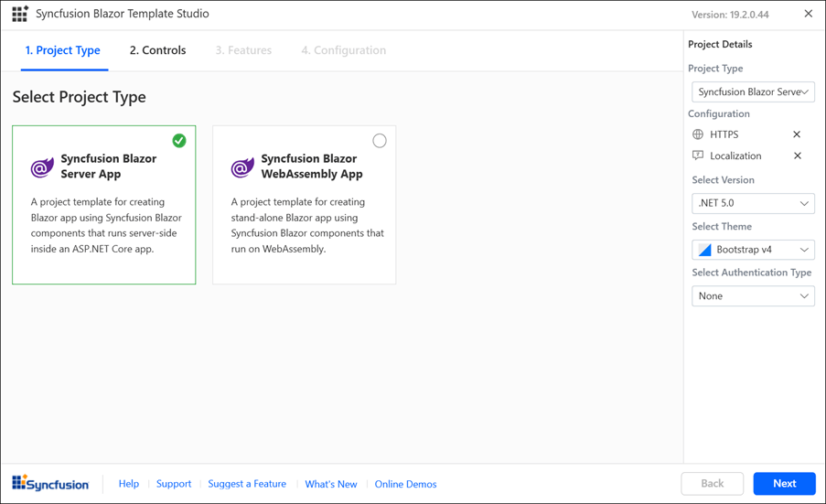Close the Template Studio window
This screenshot has width=826, height=504.
(x=808, y=14)
